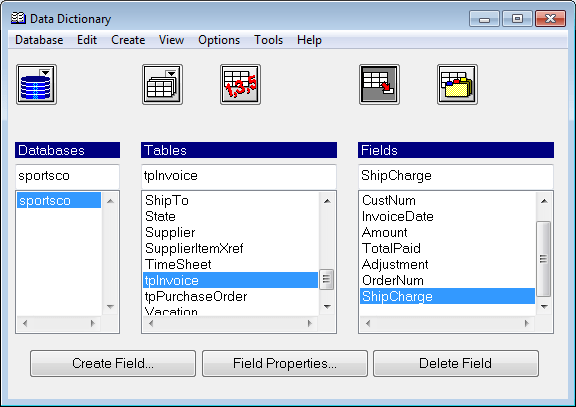Click the Delete Field button
The width and height of the screenshot is (576, 407).
click(456, 363)
